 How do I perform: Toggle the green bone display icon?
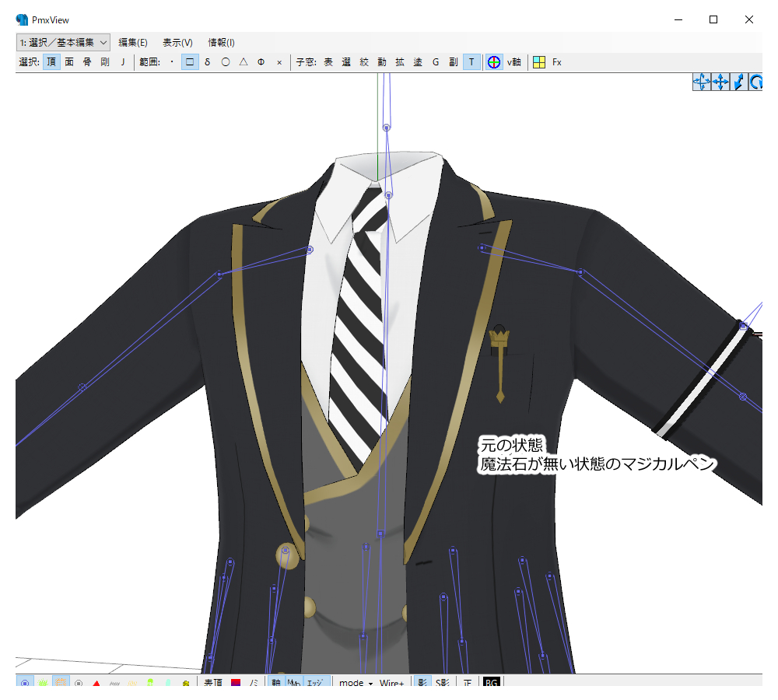point(150,682)
